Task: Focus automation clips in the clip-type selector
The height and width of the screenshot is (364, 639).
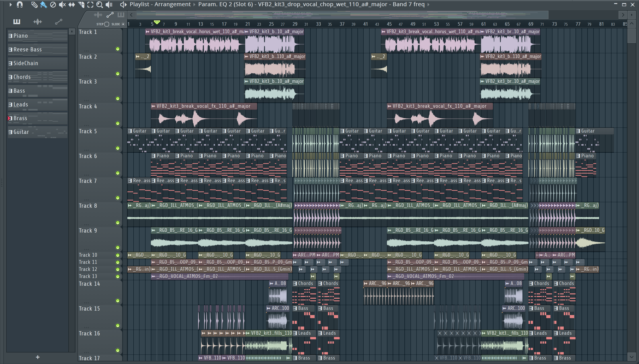Action: [x=110, y=15]
